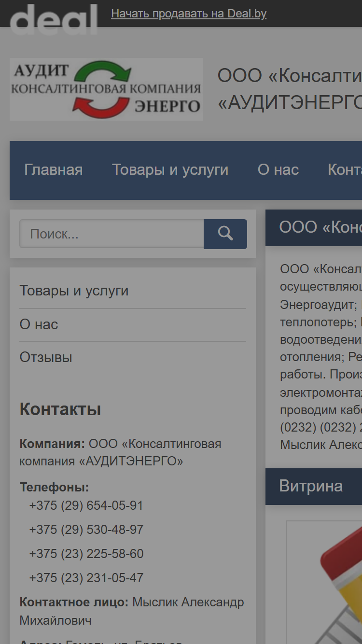Open О нас in top navigation bar
Image resolution: width=362 pixels, height=644 pixels.
pos(278,170)
